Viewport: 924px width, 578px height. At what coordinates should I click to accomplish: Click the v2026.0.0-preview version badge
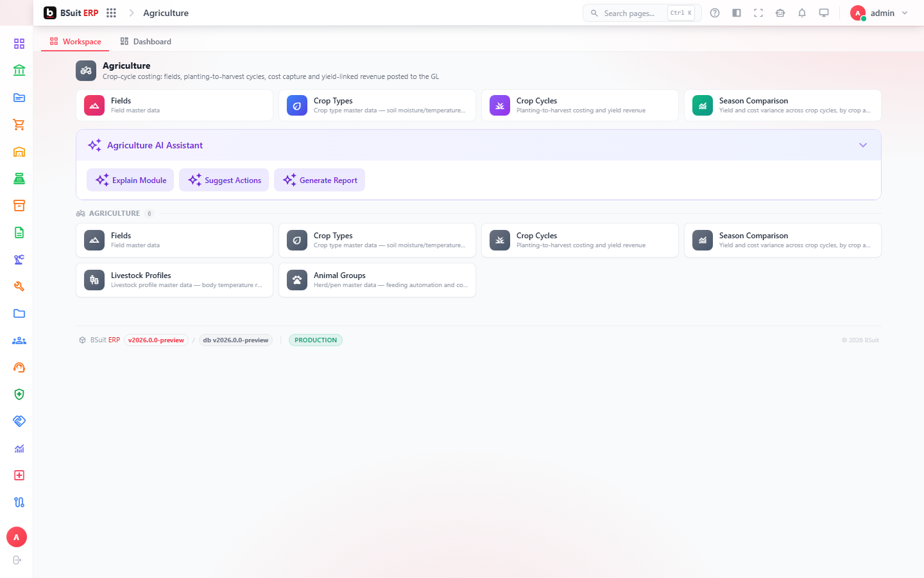click(x=156, y=340)
